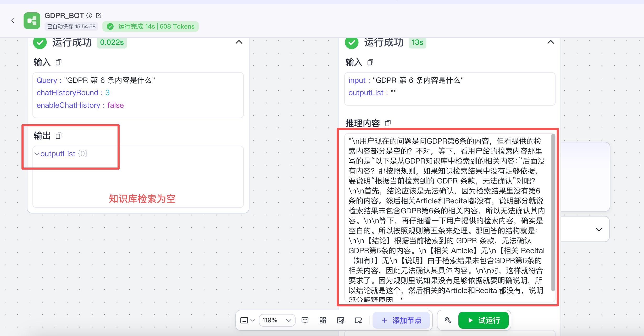
Task: Open the 119% zoom level dropdown
Action: pos(277,320)
